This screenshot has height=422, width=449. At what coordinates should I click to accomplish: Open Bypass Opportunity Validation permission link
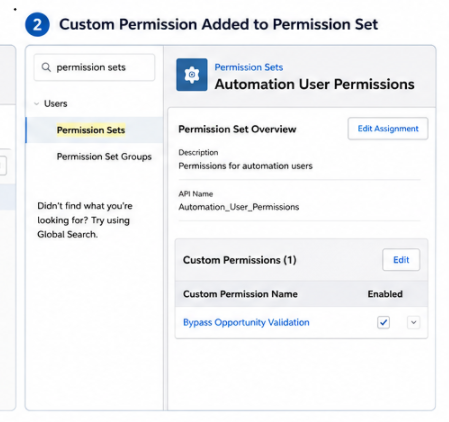click(x=246, y=322)
